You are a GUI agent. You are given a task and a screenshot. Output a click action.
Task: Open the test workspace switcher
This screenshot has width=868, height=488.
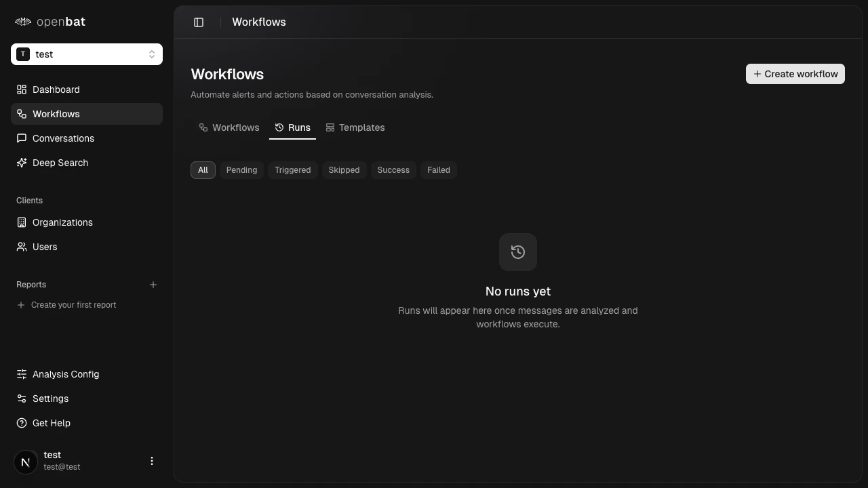pos(87,54)
